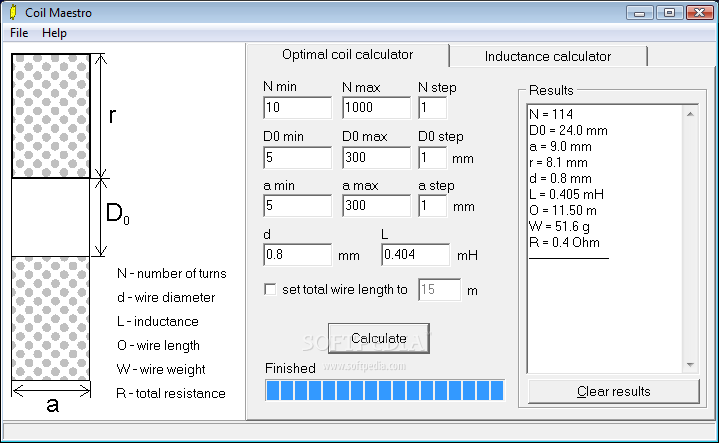Screen dimensions: 719x443
Task: Open the File menu
Action: [x=19, y=33]
